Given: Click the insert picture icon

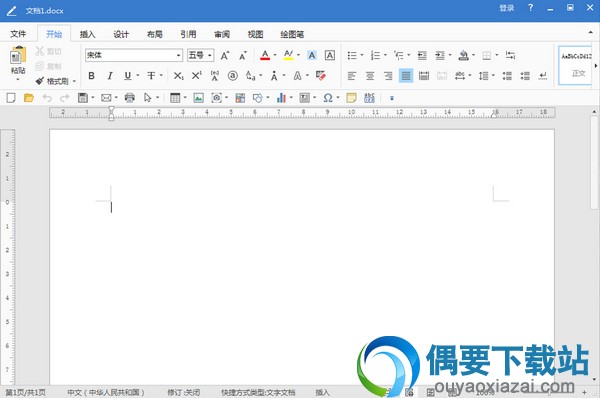Looking at the screenshot, I should pyautogui.click(x=198, y=98).
